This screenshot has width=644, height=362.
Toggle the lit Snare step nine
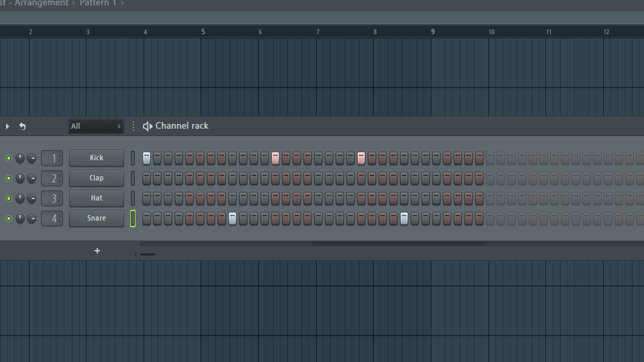coord(233,219)
